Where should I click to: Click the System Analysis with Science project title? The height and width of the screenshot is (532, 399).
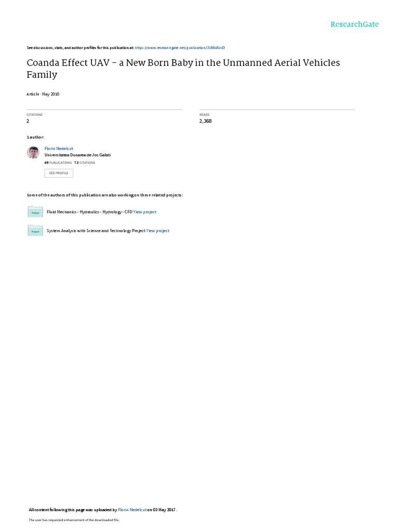[x=96, y=231]
